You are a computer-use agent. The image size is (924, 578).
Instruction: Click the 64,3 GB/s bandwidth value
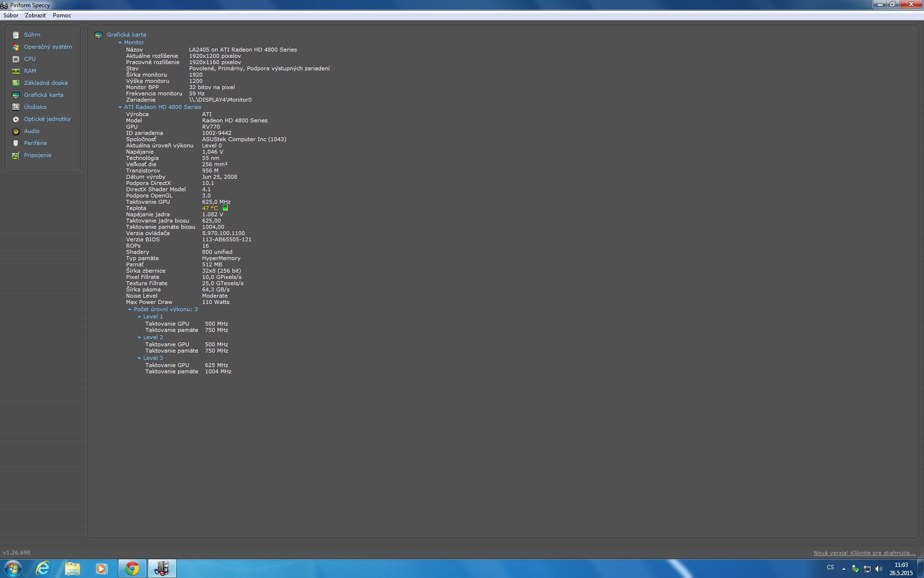[x=216, y=289]
